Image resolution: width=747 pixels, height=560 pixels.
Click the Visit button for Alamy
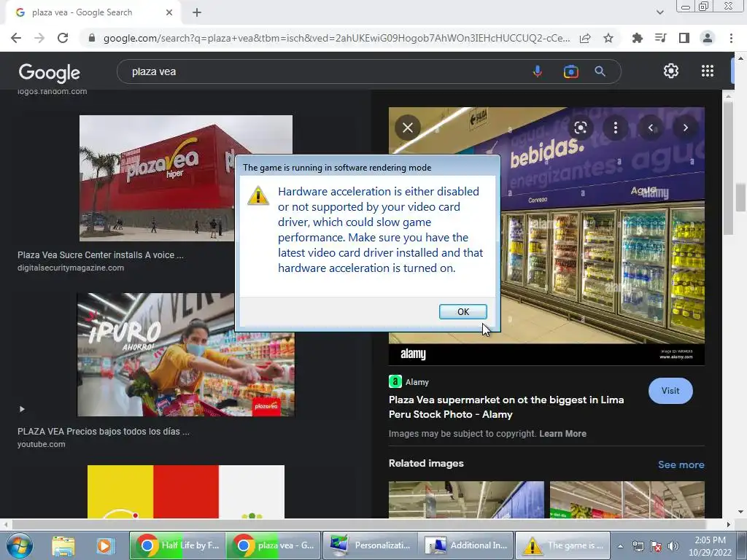click(670, 391)
